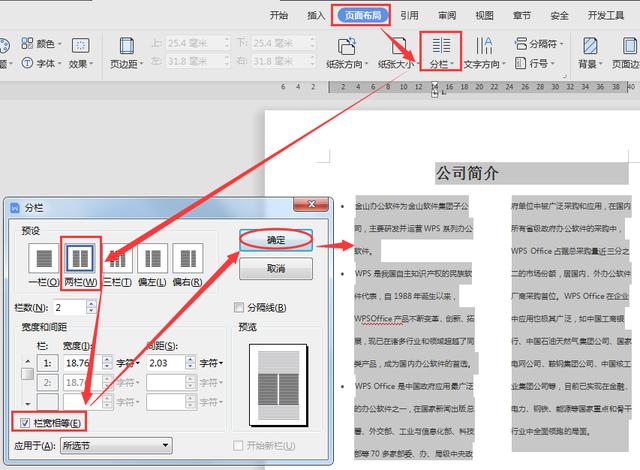Screen dimensions: 640x470
Task: Open the 效果 theme effects tool
Action: point(81,53)
